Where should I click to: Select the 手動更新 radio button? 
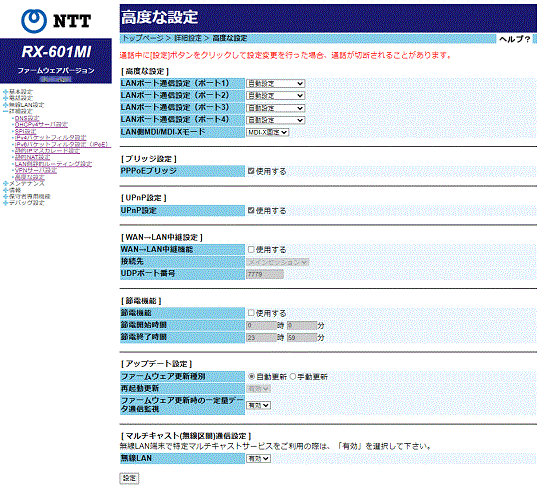[x=293, y=377]
